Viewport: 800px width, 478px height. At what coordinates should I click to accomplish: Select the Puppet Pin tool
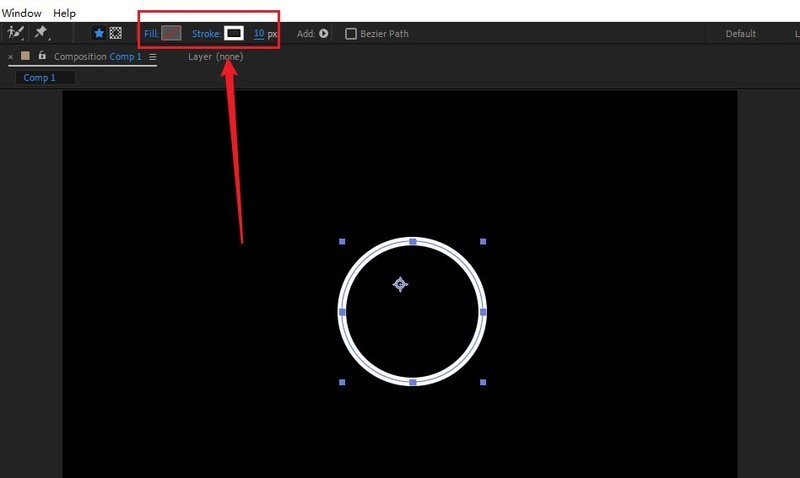(x=41, y=33)
